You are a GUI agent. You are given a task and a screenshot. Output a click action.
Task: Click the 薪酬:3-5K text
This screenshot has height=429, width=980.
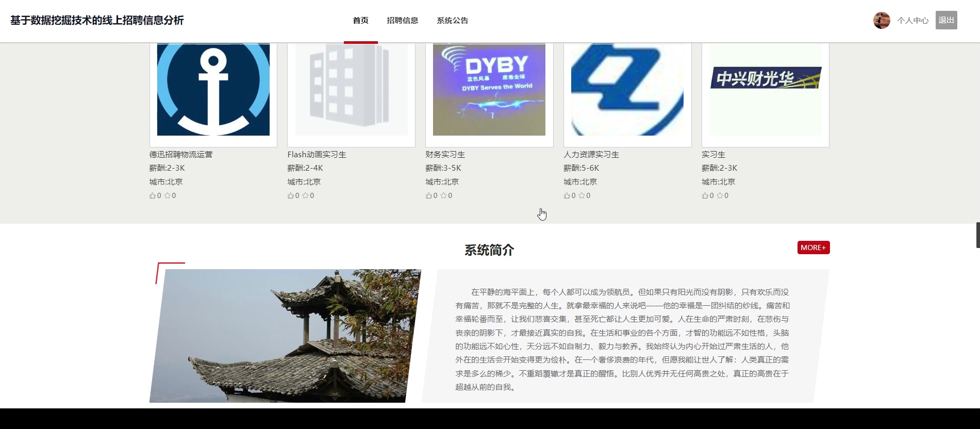pyautogui.click(x=443, y=168)
